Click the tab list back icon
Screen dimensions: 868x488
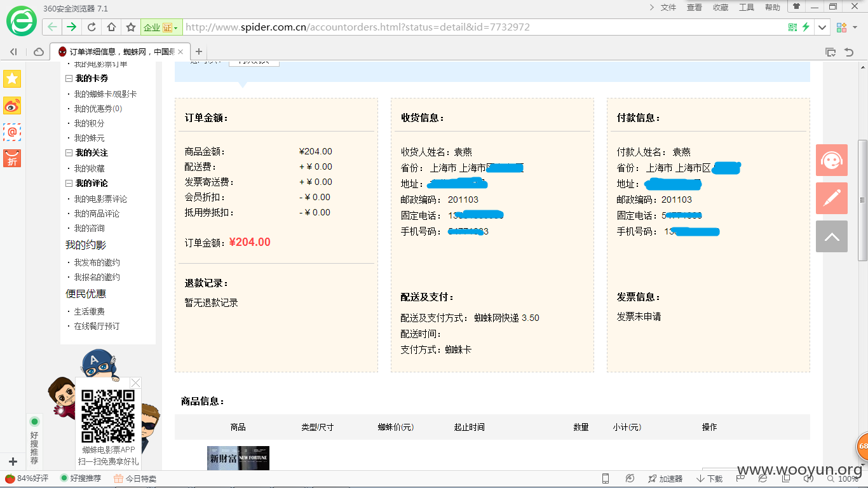(x=13, y=51)
